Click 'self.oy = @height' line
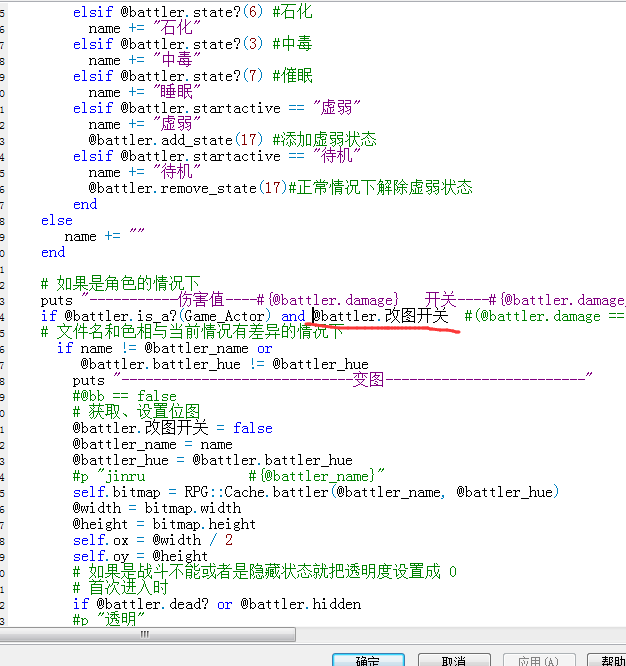626x666 pixels. pos(140,556)
